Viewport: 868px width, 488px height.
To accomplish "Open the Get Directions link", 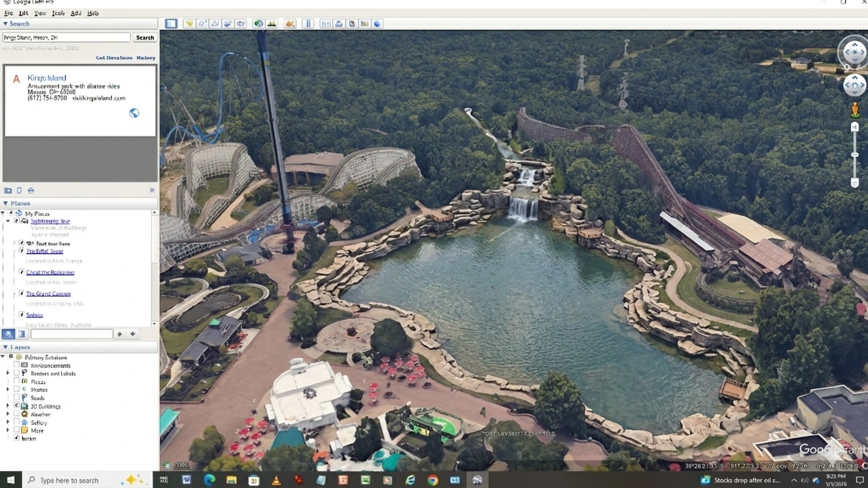I will click(114, 58).
